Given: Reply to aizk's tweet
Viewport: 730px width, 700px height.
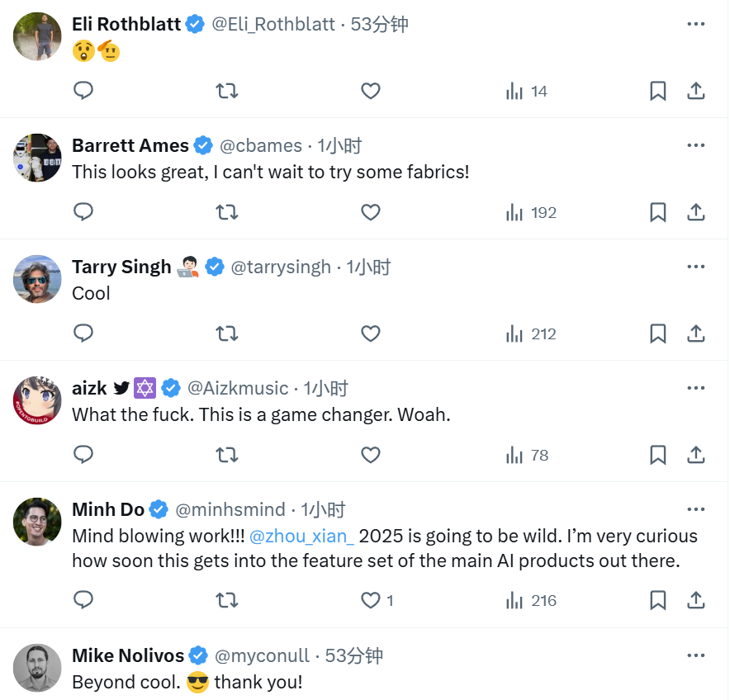Looking at the screenshot, I should pyautogui.click(x=83, y=455).
